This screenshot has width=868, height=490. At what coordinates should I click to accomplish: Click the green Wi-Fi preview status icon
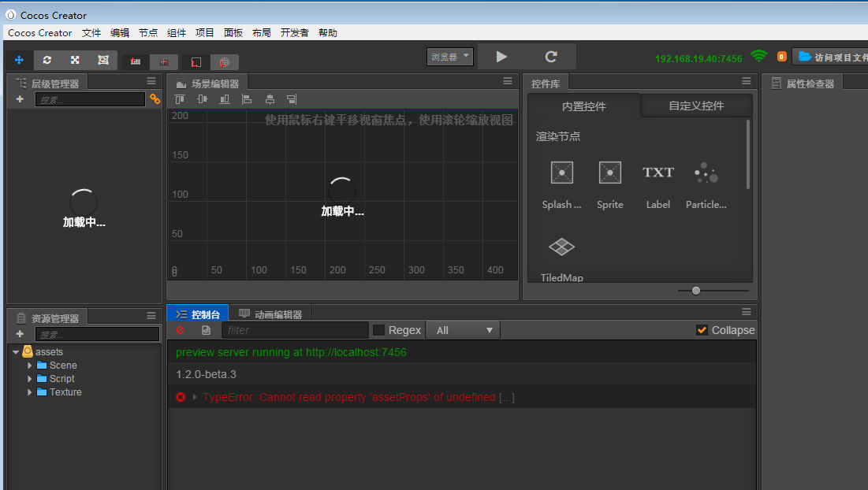pos(759,56)
